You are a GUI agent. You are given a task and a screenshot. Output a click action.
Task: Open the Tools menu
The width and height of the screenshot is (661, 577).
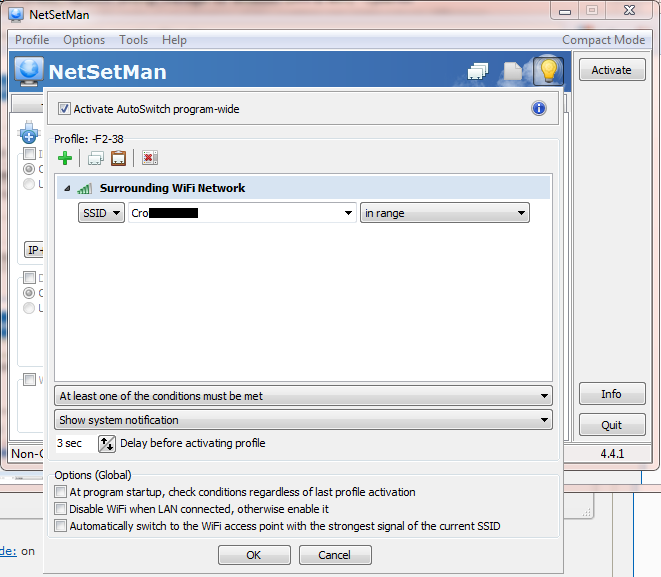133,40
